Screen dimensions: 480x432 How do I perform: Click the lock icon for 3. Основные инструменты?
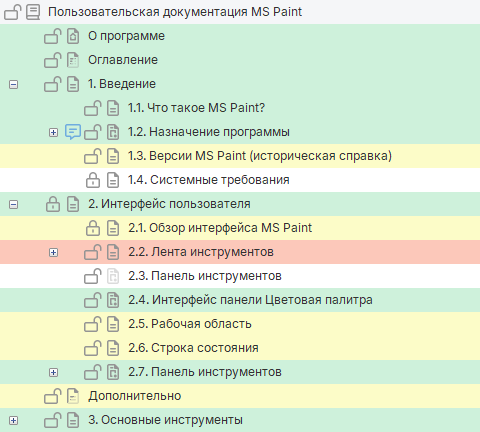53,420
